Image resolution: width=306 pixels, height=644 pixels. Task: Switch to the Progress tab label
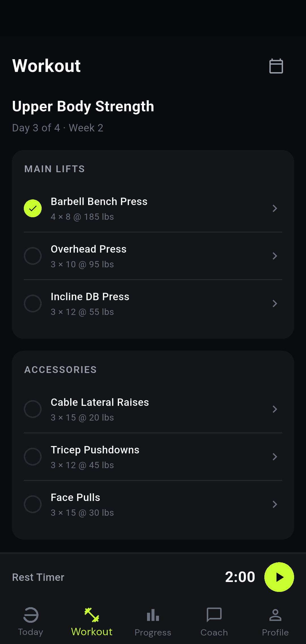153,632
